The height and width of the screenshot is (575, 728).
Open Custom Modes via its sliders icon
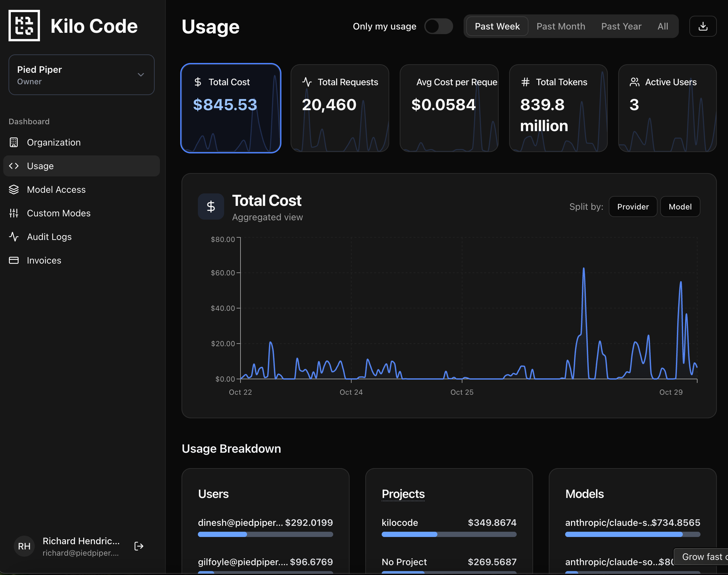click(14, 213)
